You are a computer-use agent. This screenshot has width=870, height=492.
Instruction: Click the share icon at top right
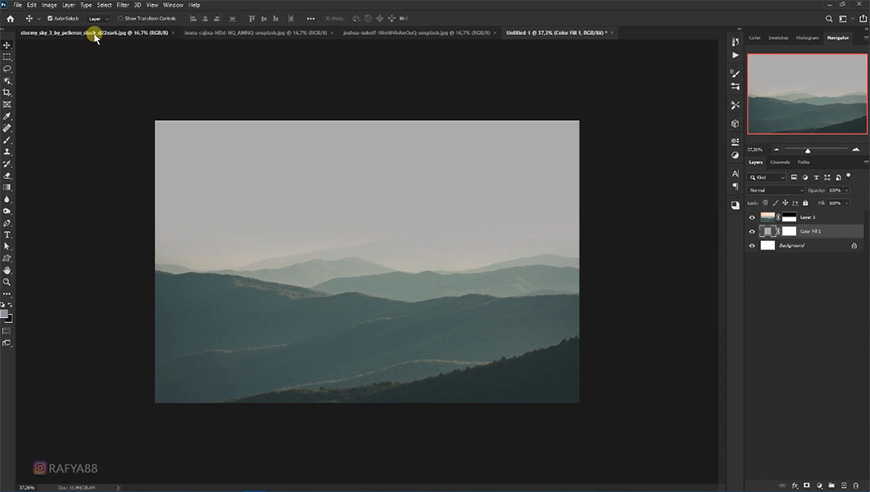point(863,18)
